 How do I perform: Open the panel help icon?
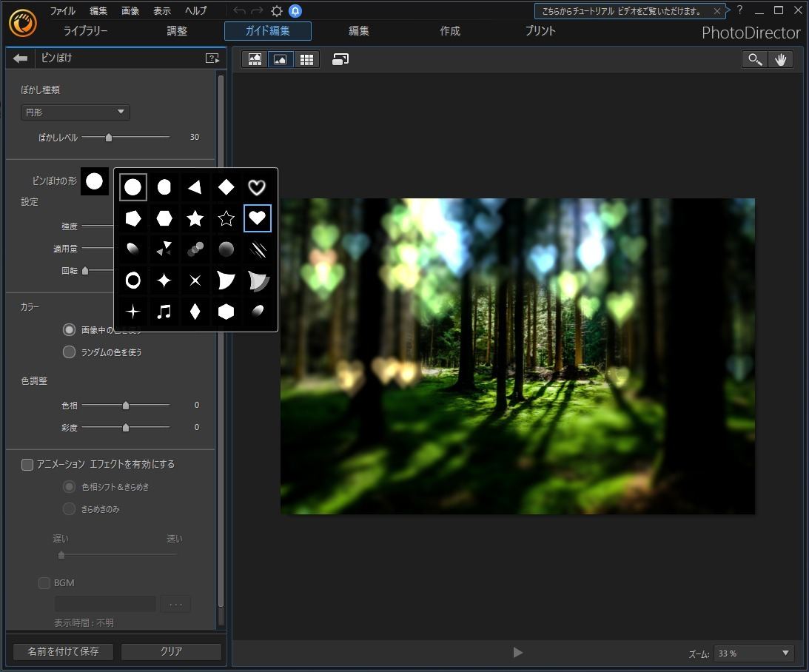[x=212, y=58]
